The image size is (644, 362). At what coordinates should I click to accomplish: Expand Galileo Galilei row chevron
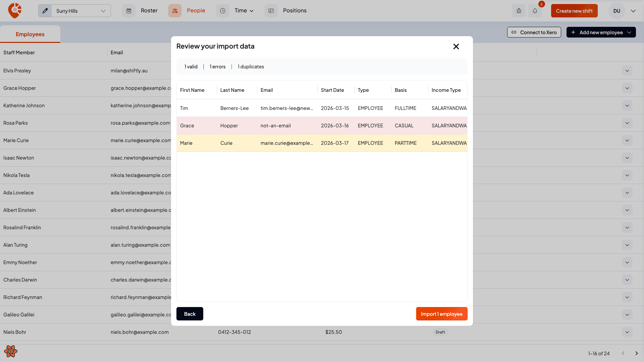[627, 315]
